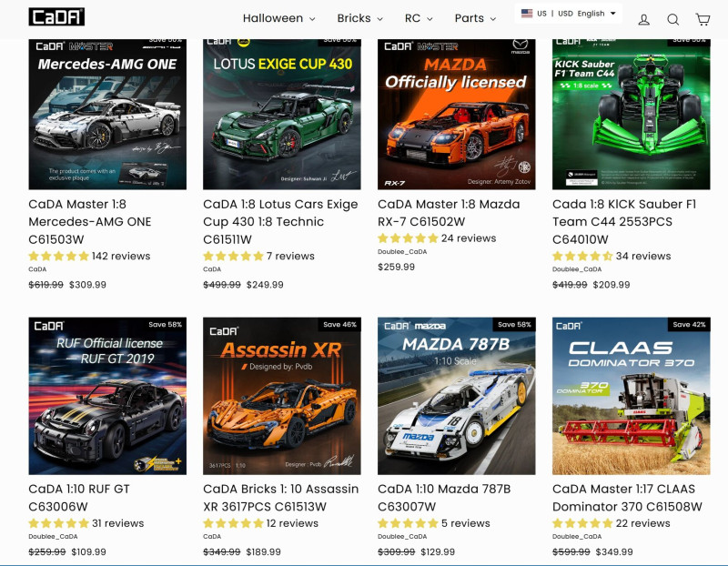Click the $309.99 sale price
728x566 pixels.
coord(87,285)
